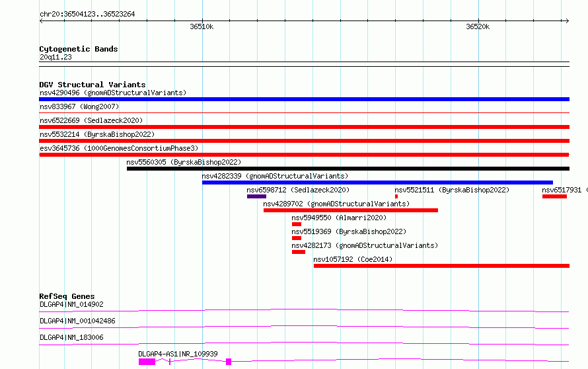Viewport: 588px width, 369px height.
Task: Click the first large DLGAP4-AS1 exon block
Action: tap(147, 362)
